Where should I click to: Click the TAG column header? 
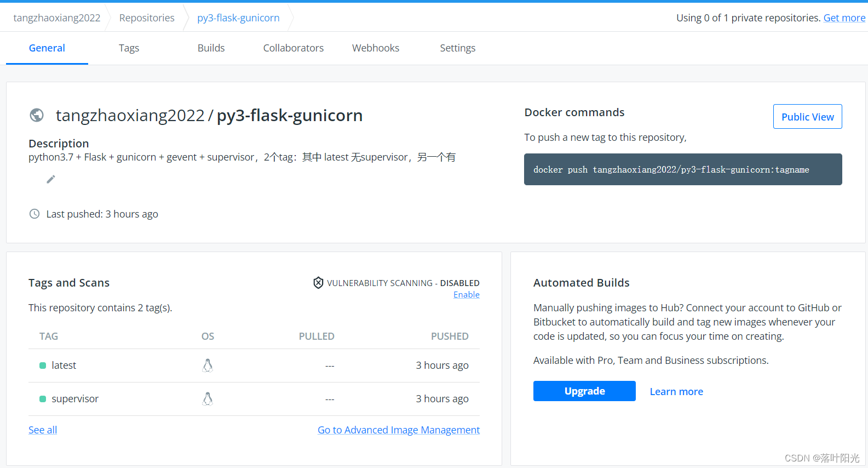49,336
